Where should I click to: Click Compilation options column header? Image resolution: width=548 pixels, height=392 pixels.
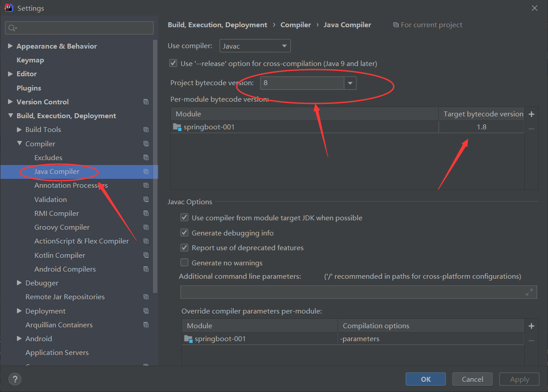[x=431, y=326]
